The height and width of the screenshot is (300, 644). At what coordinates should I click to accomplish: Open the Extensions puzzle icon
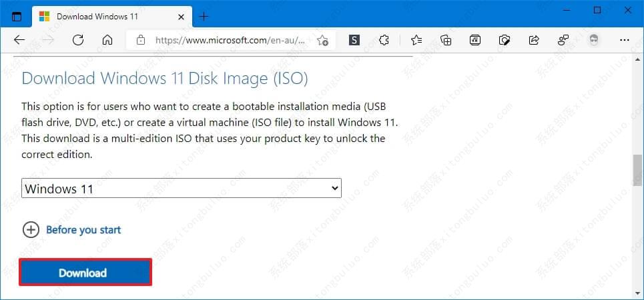[x=384, y=40]
